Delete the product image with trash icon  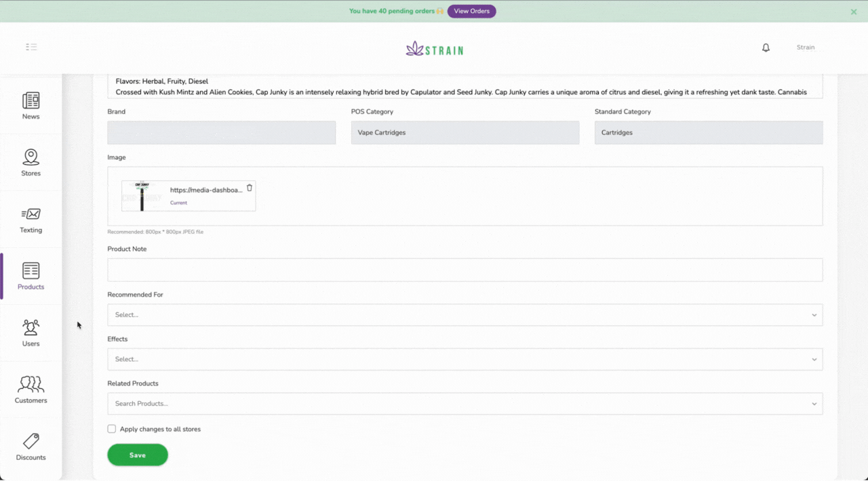pyautogui.click(x=249, y=188)
